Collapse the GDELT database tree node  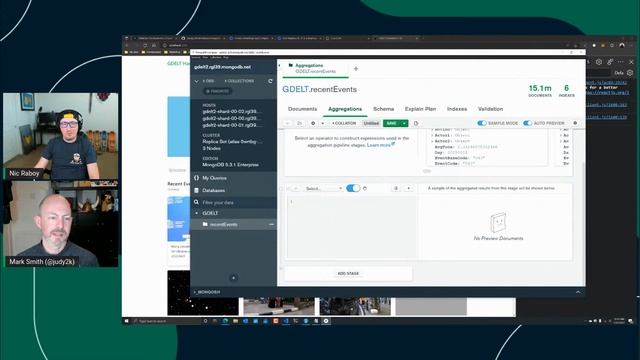tap(196, 213)
